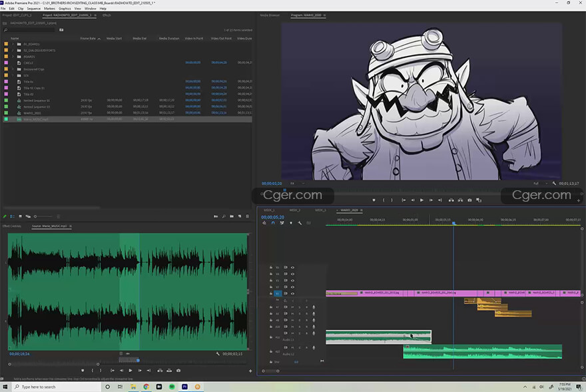Click Mark Out in the Program monitor
The width and height of the screenshot is (586, 392).
click(x=392, y=200)
